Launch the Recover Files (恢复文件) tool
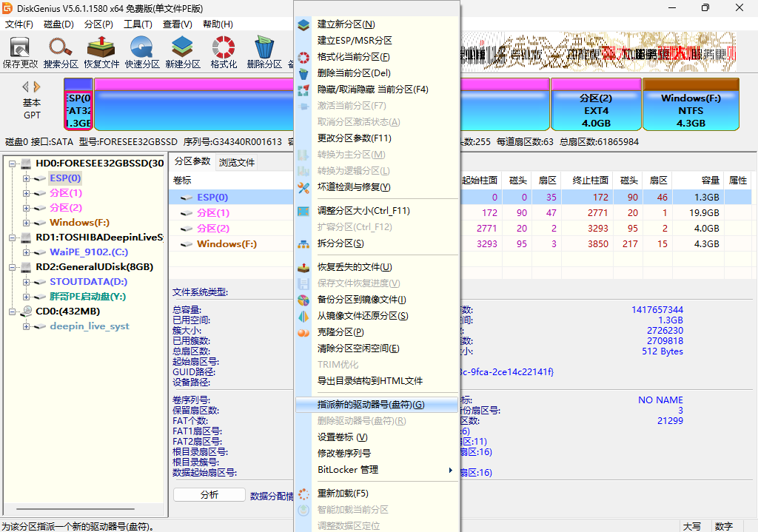The image size is (758, 532). (101, 53)
